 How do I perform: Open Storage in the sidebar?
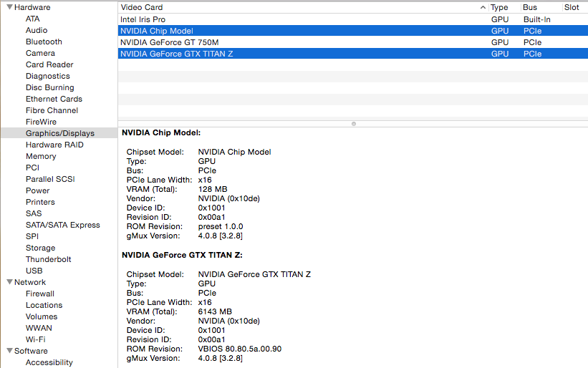pos(41,248)
